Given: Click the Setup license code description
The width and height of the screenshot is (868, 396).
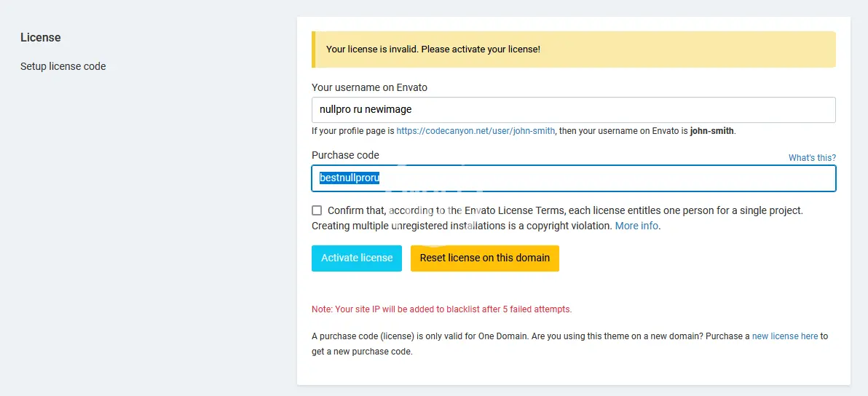Looking at the screenshot, I should pyautogui.click(x=63, y=66).
